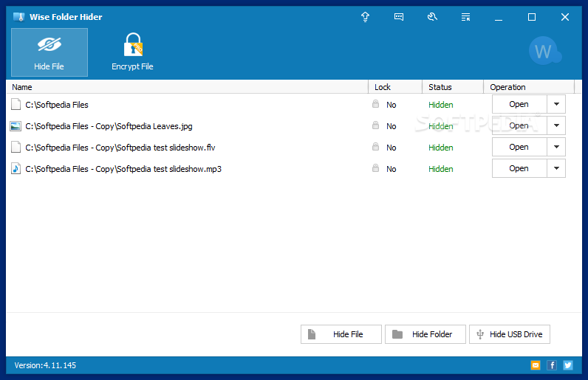588x380 pixels.
Task: Switch to the Hide File tab
Action: tap(49, 52)
